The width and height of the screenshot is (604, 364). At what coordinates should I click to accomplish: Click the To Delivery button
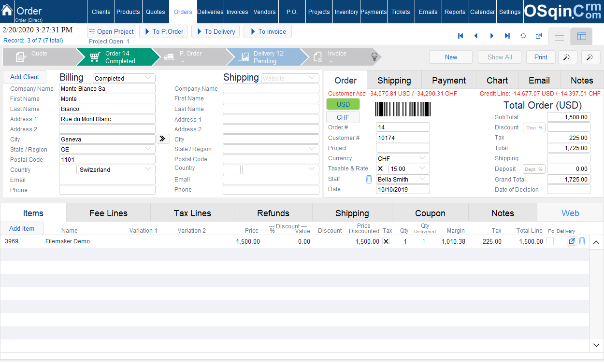point(216,31)
